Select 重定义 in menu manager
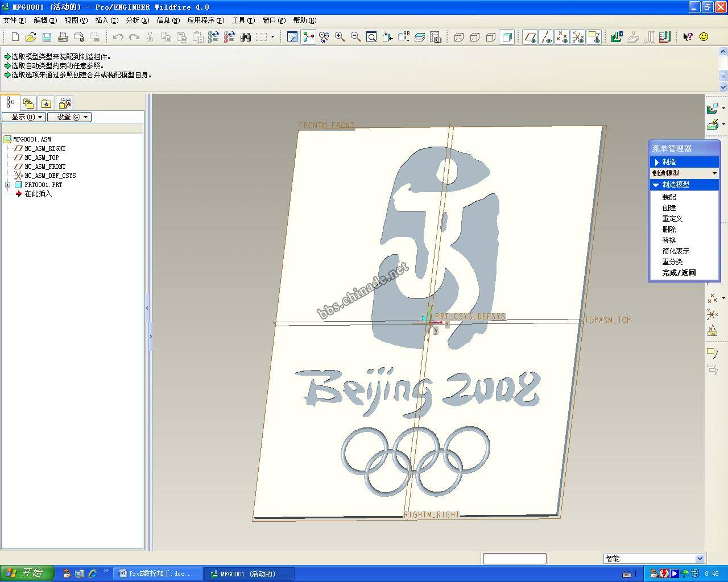 coord(672,219)
